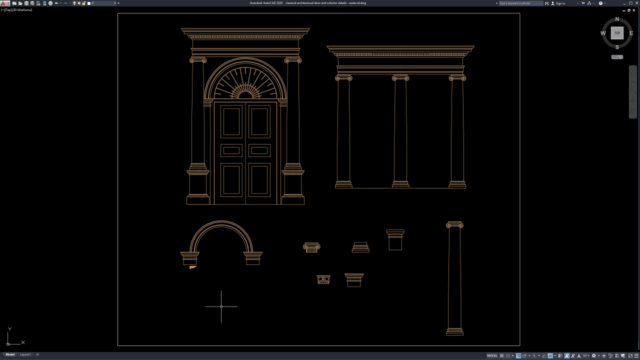This screenshot has height=360, width=640.
Task: Open the Sign In dropdown arrow
Action: 578,3
